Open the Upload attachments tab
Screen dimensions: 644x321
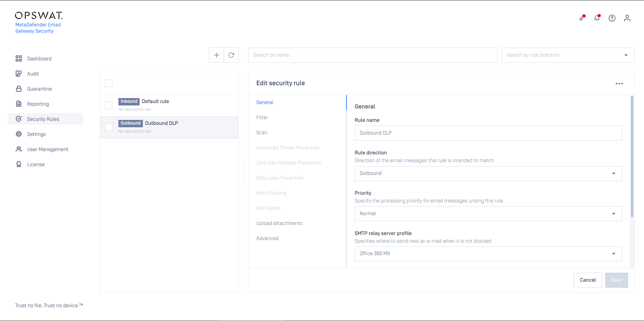(x=279, y=223)
